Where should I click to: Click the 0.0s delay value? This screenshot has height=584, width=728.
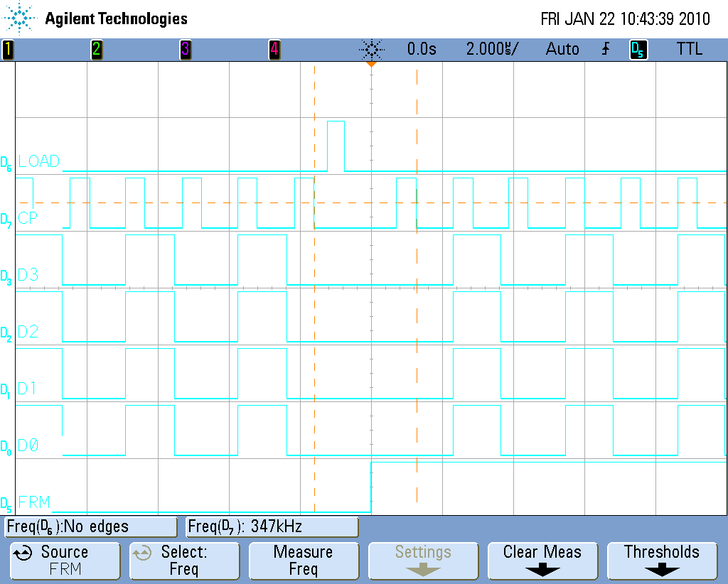point(422,49)
